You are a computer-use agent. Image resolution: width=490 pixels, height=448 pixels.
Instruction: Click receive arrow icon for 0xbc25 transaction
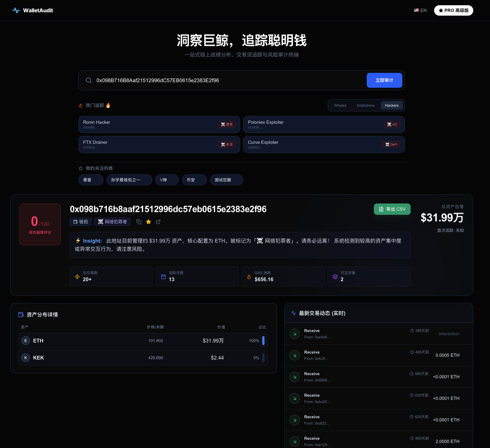pos(295,398)
